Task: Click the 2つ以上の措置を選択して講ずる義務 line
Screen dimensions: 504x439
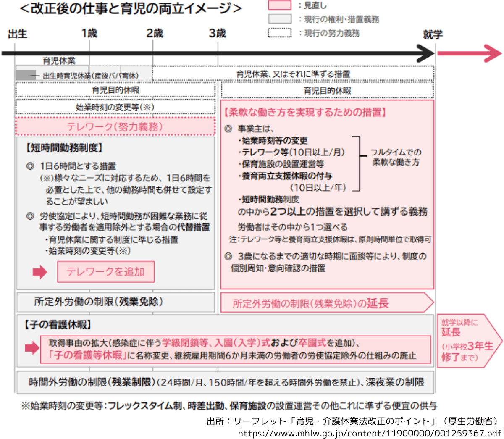Action: coord(333,211)
